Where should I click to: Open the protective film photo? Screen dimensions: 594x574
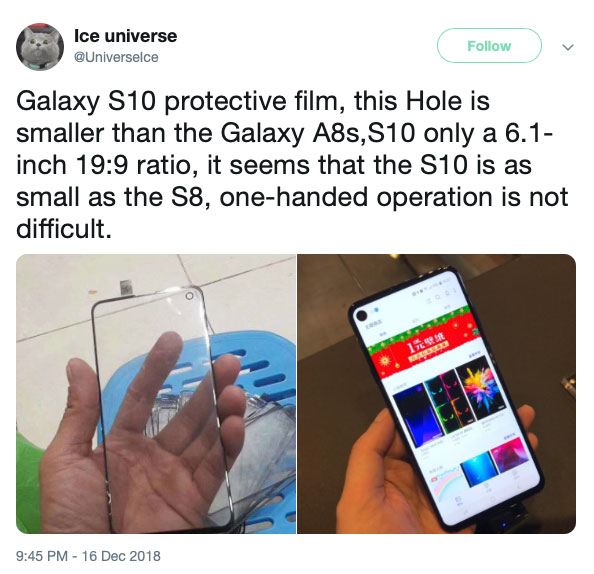(x=156, y=394)
